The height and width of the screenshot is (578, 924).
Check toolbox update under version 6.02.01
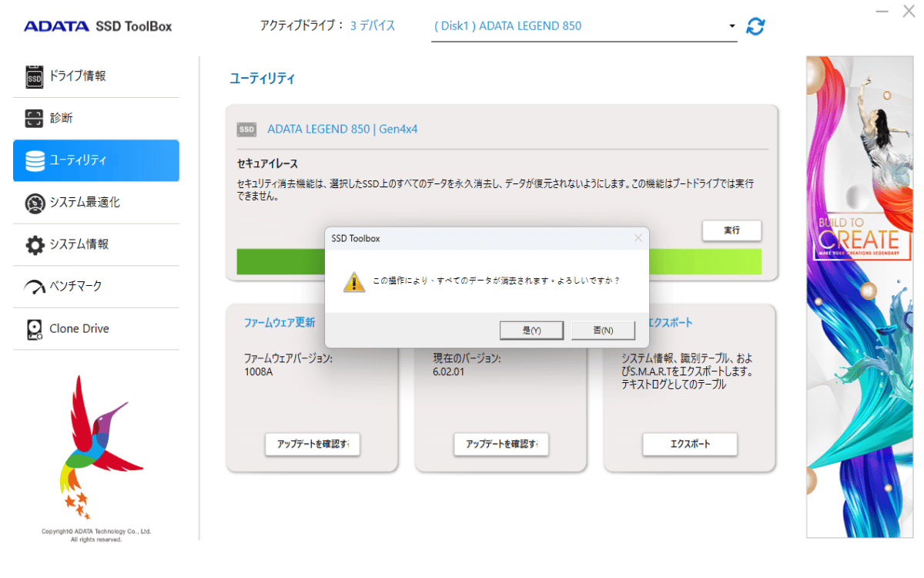point(501,444)
